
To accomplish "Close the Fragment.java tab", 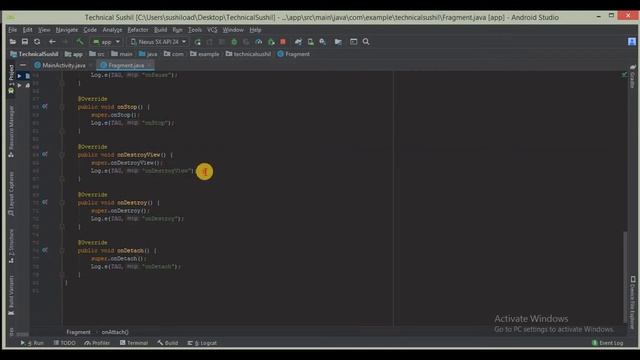I will tap(150, 65).
